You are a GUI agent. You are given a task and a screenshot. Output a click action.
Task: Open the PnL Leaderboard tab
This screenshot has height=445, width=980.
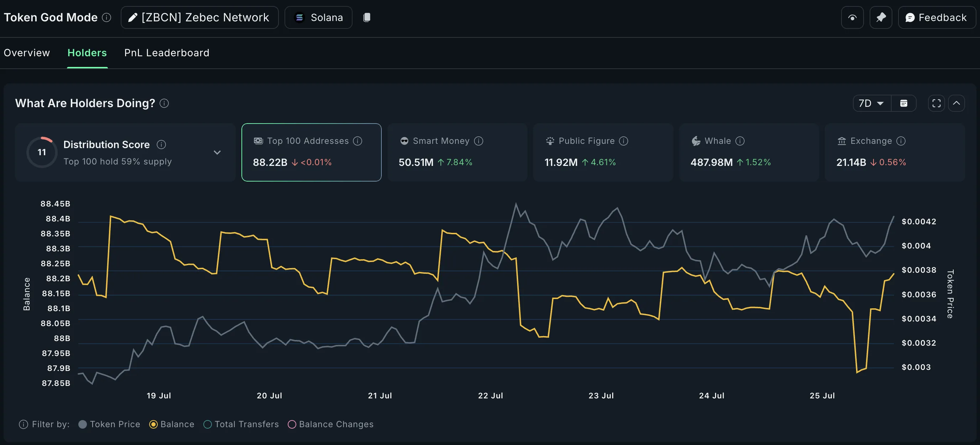point(167,53)
